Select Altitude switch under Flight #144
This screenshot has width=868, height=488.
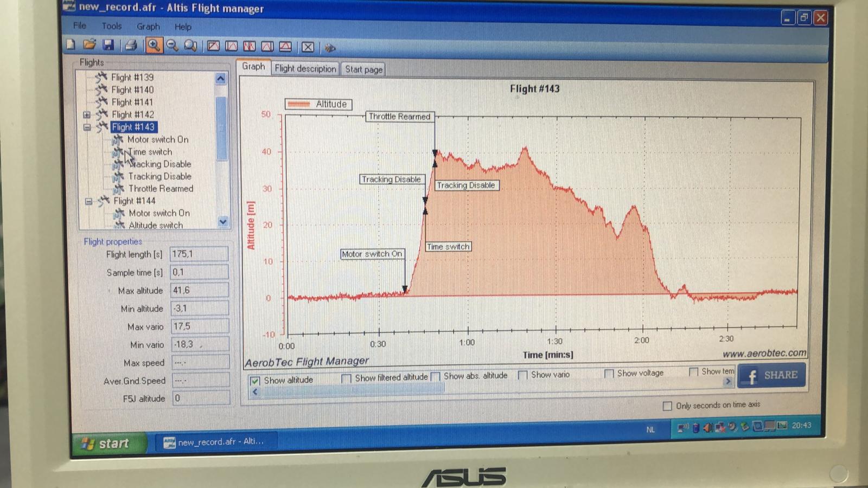(156, 225)
